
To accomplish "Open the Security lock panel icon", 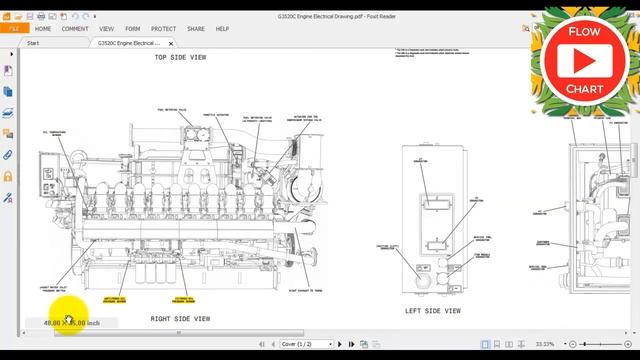I will tap(8, 176).
